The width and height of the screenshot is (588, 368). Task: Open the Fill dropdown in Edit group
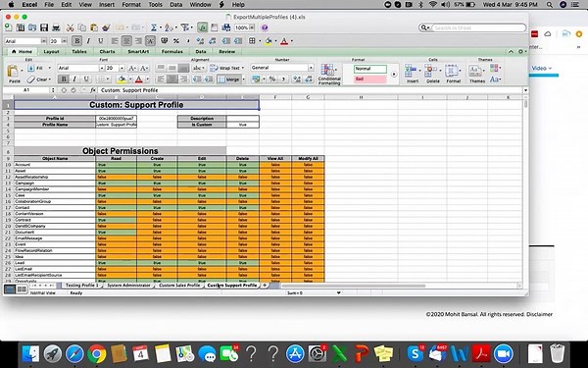(x=49, y=68)
